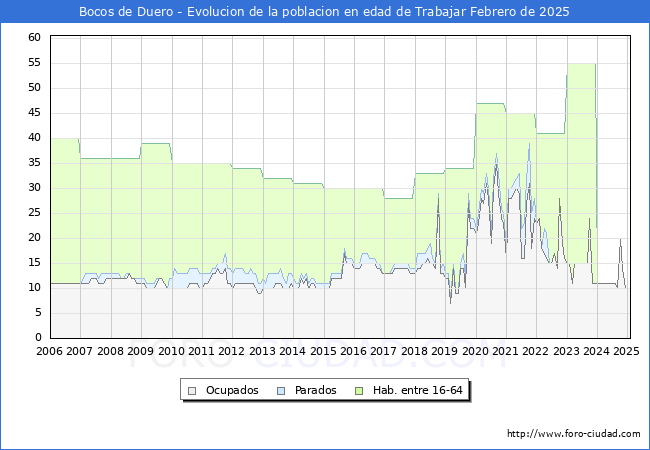
Task: Click the 2020 x-axis label
Action: coord(475,351)
